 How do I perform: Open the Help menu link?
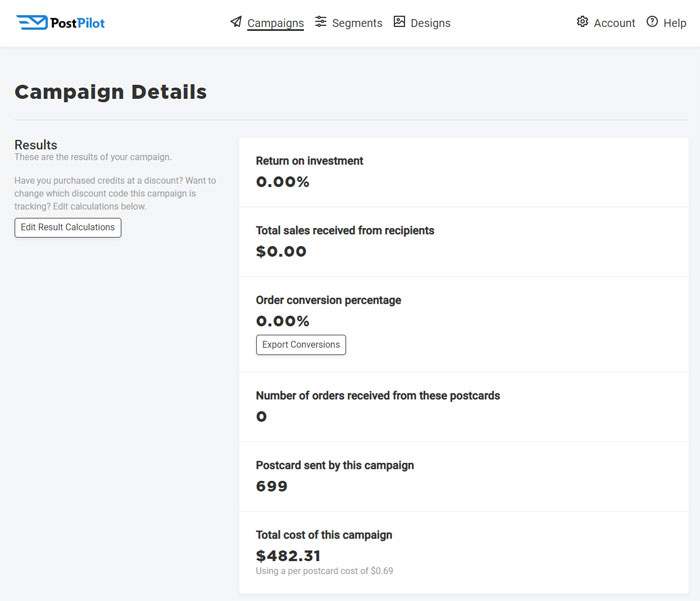click(675, 23)
